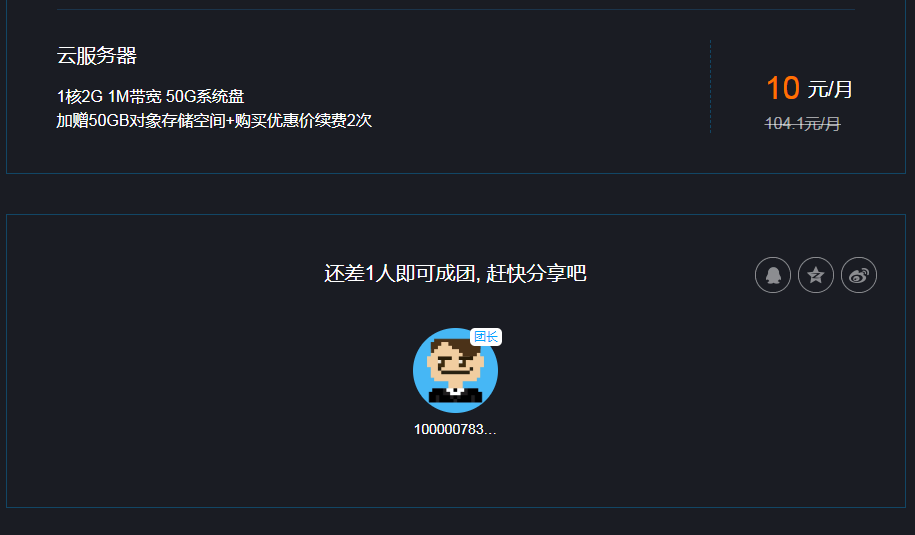Screen dimensions: 915x535
Task: Open the 云服务器 product title
Action: tap(97, 55)
